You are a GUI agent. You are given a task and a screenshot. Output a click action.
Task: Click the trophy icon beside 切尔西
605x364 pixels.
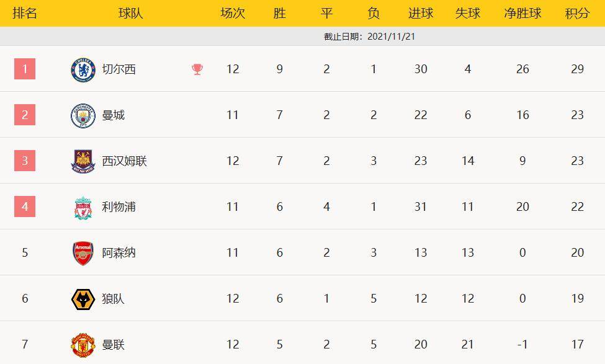(197, 69)
